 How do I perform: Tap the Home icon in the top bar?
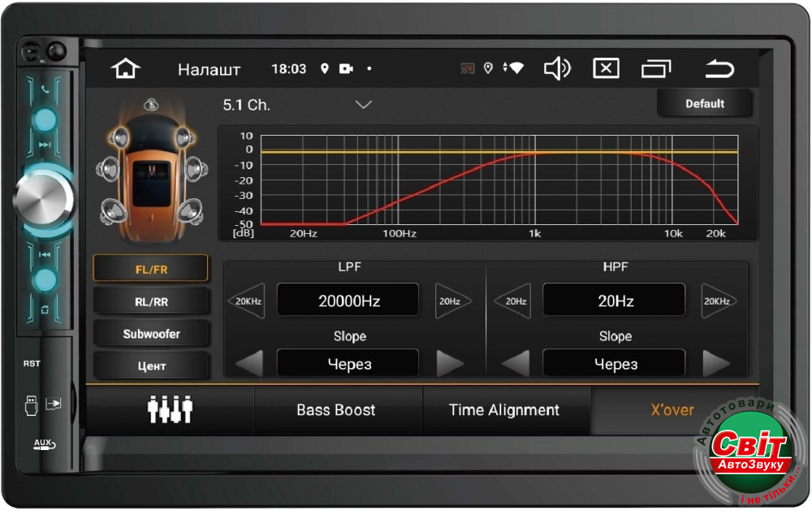(x=126, y=69)
